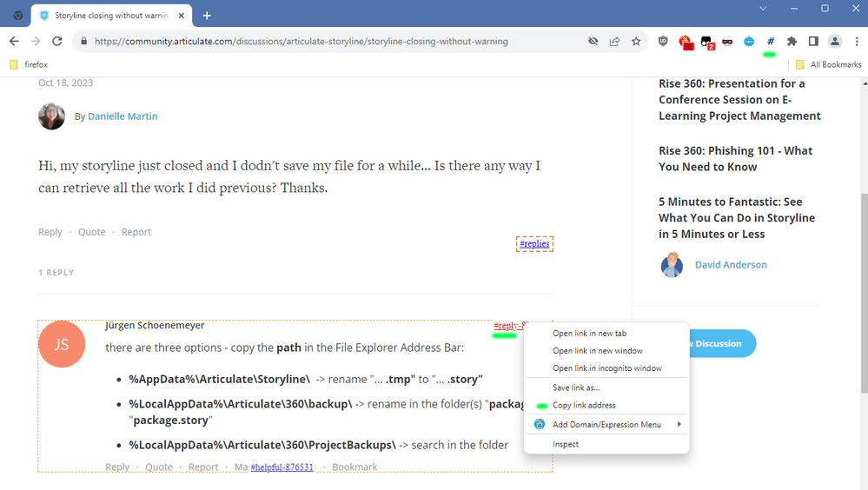The width and height of the screenshot is (868, 490).
Task: Click the blue Discussion button
Action: 722,344
